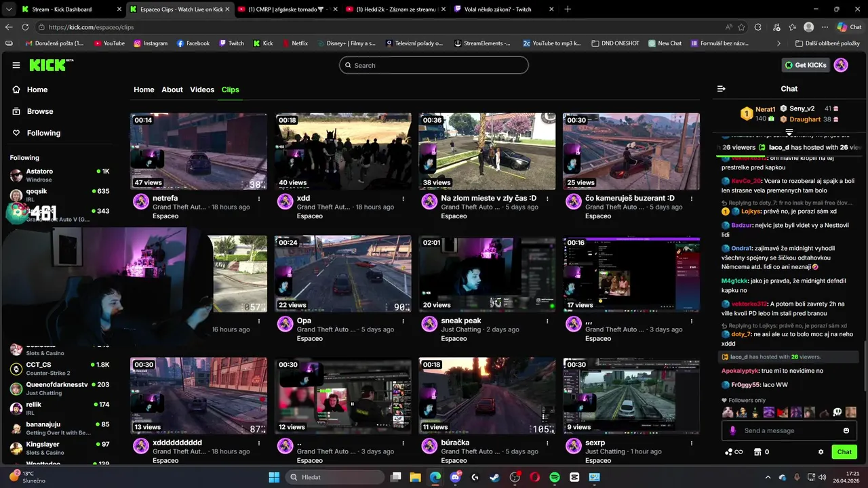Open Nerat1 top gifter in chat leaderboard

click(x=757, y=113)
